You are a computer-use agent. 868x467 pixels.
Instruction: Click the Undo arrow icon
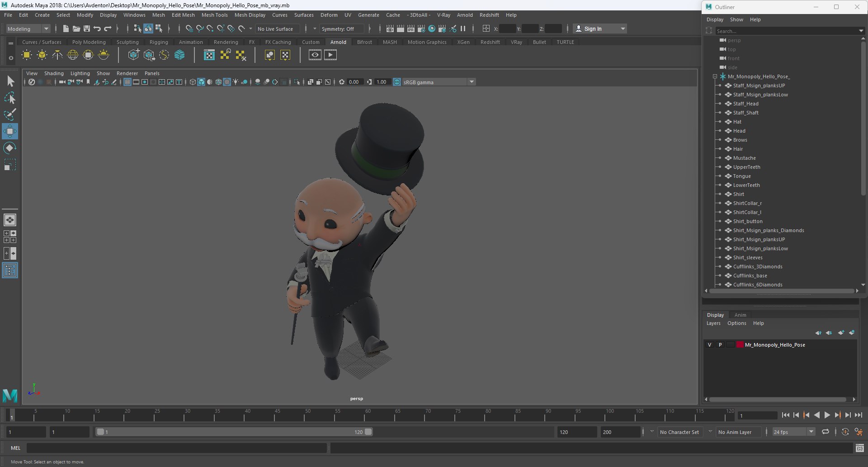click(x=97, y=29)
